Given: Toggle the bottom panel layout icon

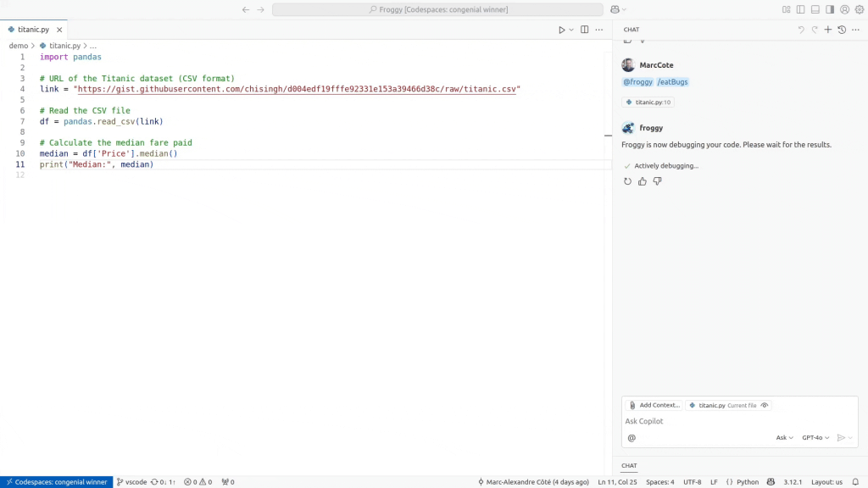Looking at the screenshot, I should [815, 9].
